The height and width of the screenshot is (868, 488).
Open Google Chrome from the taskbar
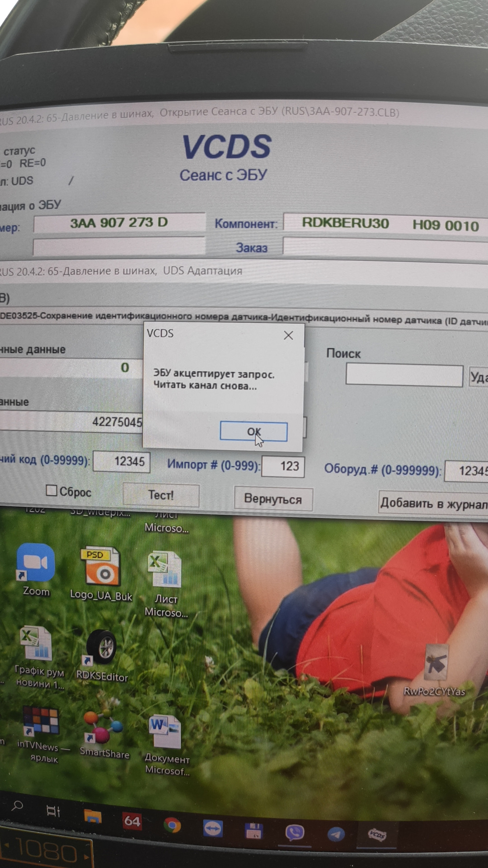(172, 826)
